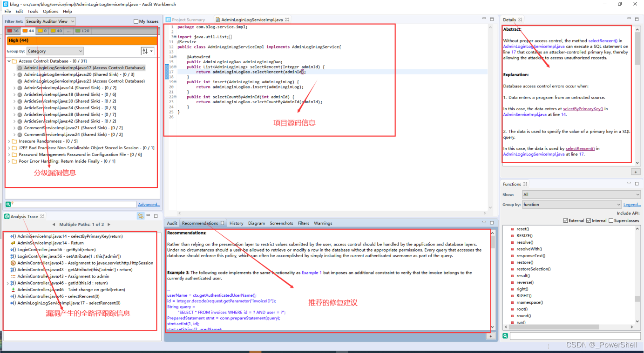Open the Filter Set dropdown
Image resolution: width=644 pixels, height=353 pixels.
click(x=50, y=21)
